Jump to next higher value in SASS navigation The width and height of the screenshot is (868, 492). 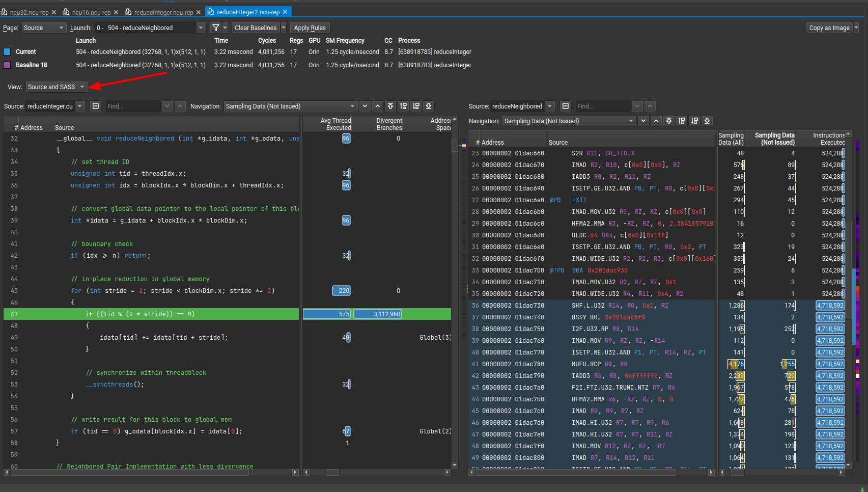pyautogui.click(x=682, y=121)
